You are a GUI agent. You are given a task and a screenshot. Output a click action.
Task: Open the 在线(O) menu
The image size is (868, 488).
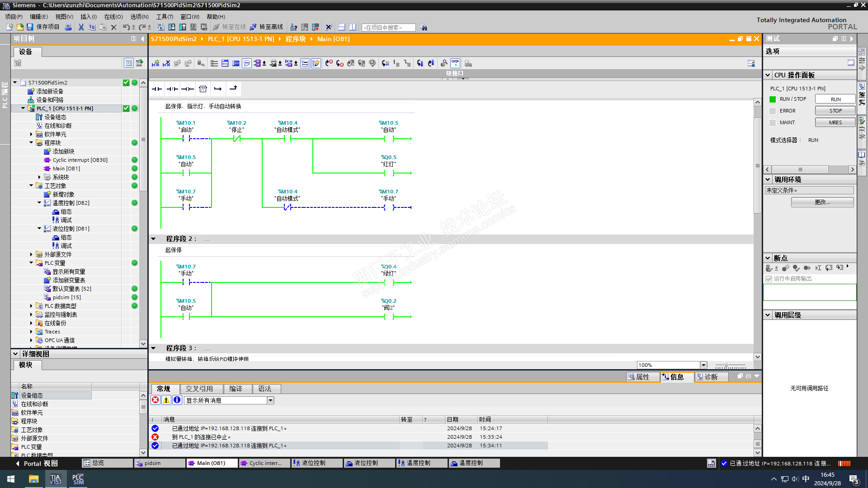(x=113, y=17)
